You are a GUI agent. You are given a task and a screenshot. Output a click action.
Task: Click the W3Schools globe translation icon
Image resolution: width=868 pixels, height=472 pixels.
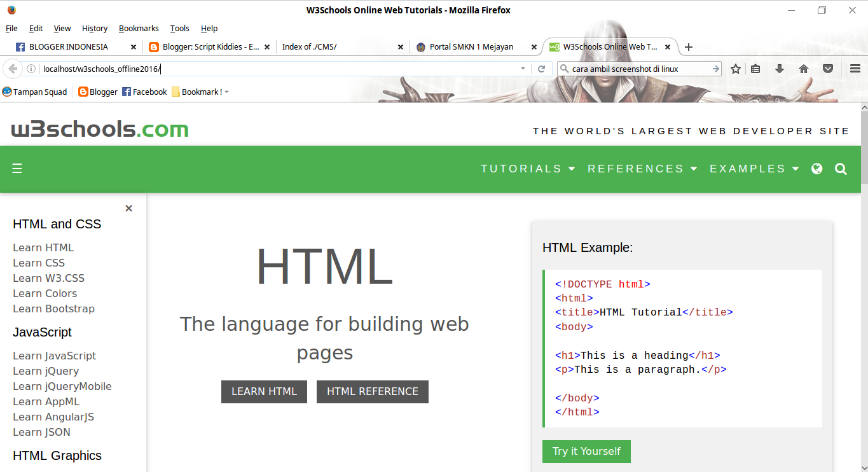[816, 169]
